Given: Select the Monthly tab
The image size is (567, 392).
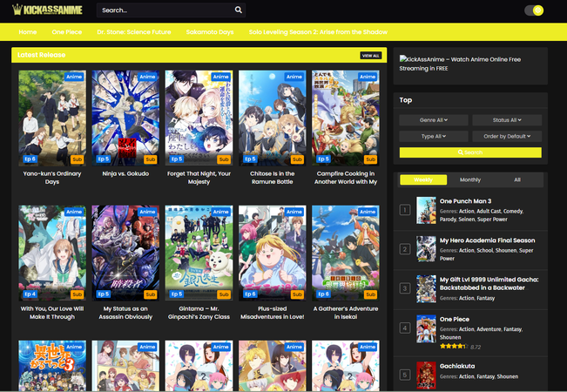Looking at the screenshot, I should tap(470, 179).
